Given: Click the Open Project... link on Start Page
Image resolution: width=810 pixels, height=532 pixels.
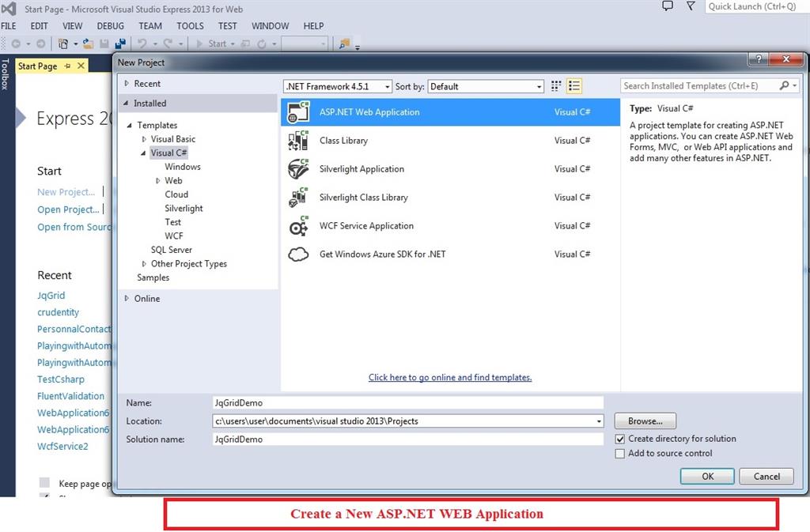Looking at the screenshot, I should coord(68,209).
